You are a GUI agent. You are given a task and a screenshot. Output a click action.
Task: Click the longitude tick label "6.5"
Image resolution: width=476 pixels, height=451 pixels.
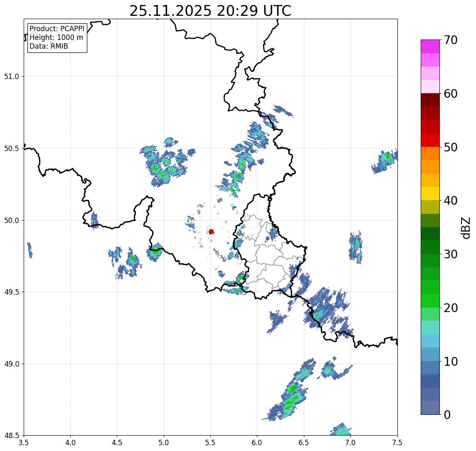pyautogui.click(x=304, y=443)
